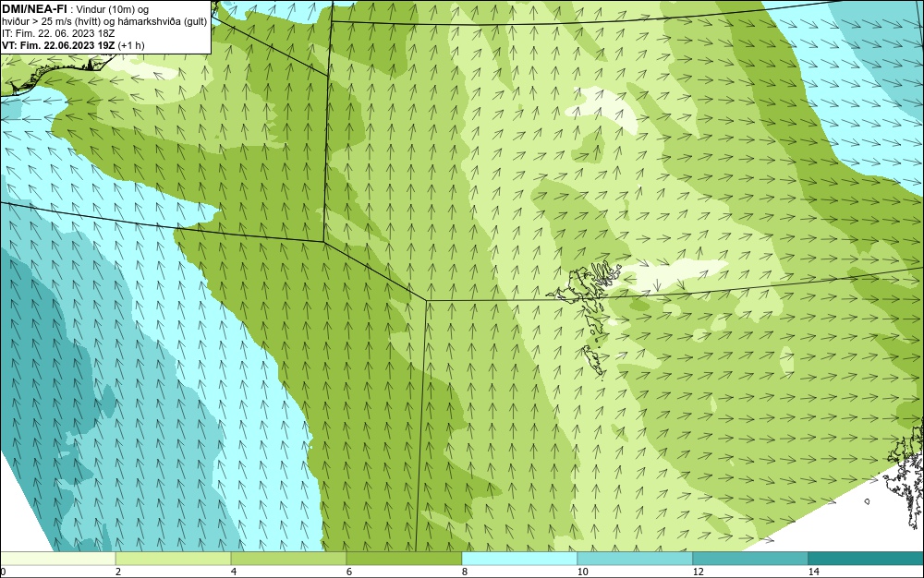The height and width of the screenshot is (578, 924).
Task: Click the 12–14 m/s teal legend swatch
Action: point(750,559)
